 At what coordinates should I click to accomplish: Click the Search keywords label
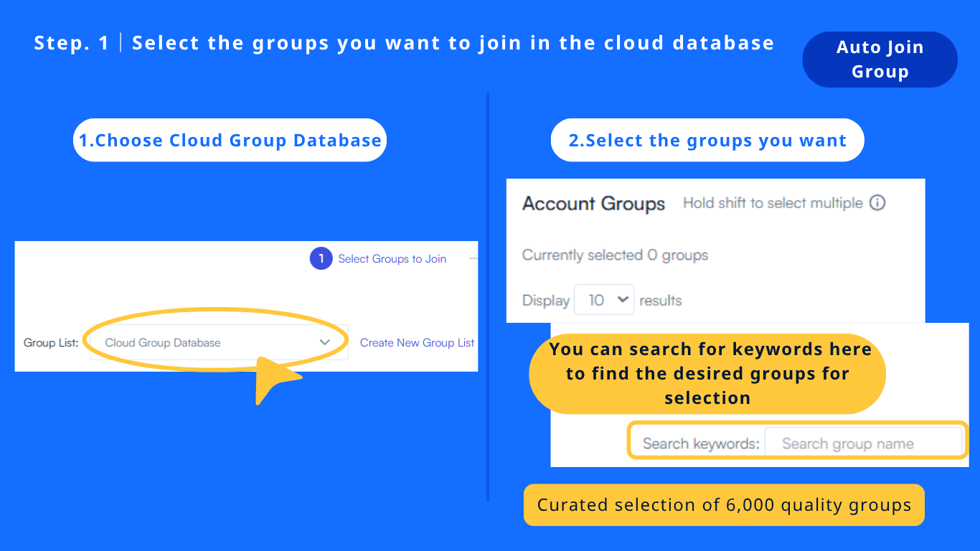click(x=700, y=443)
